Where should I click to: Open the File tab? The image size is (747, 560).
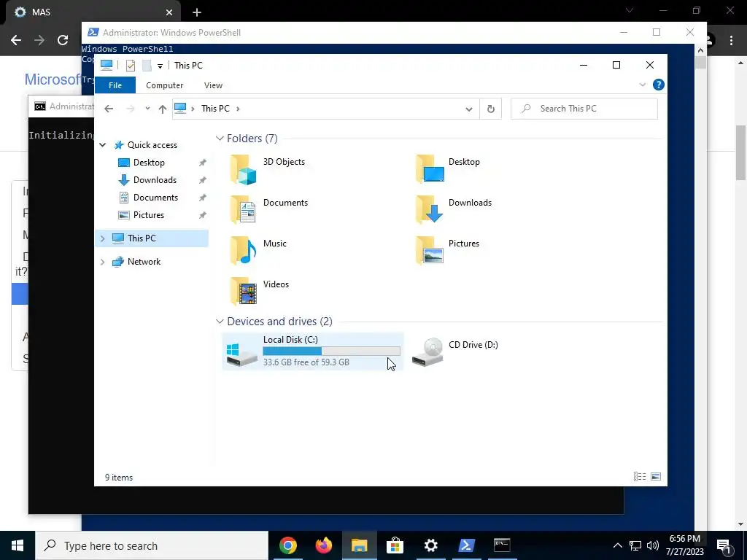(115, 85)
